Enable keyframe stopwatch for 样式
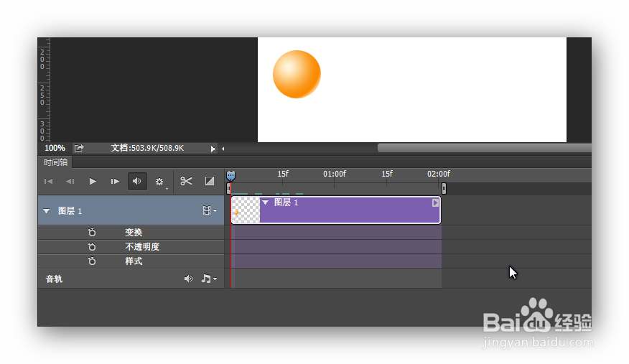This screenshot has height=364, width=629. pos(92,261)
